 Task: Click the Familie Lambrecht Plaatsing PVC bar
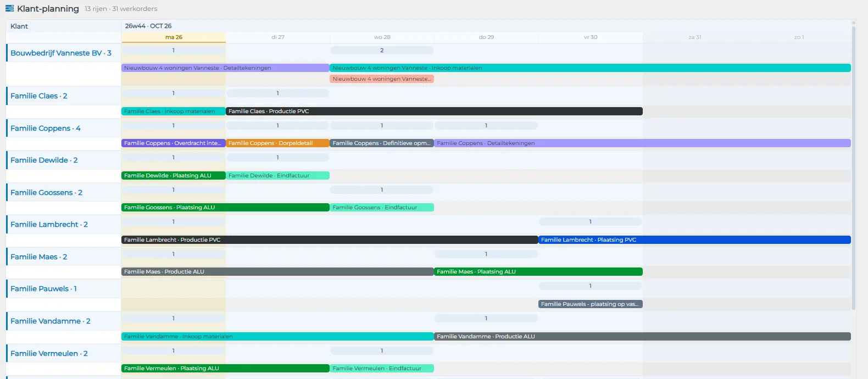(x=695, y=240)
